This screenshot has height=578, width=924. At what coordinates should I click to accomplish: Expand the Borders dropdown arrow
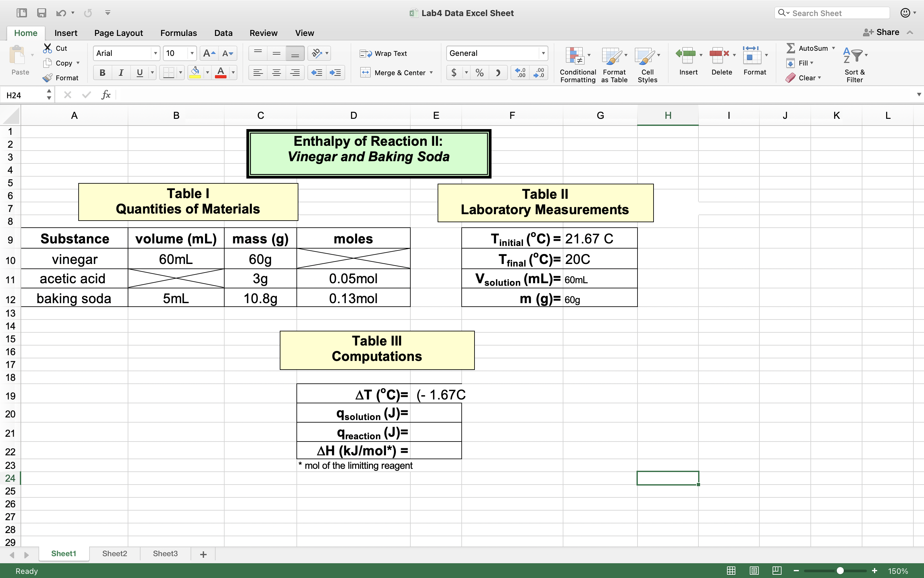click(x=181, y=73)
